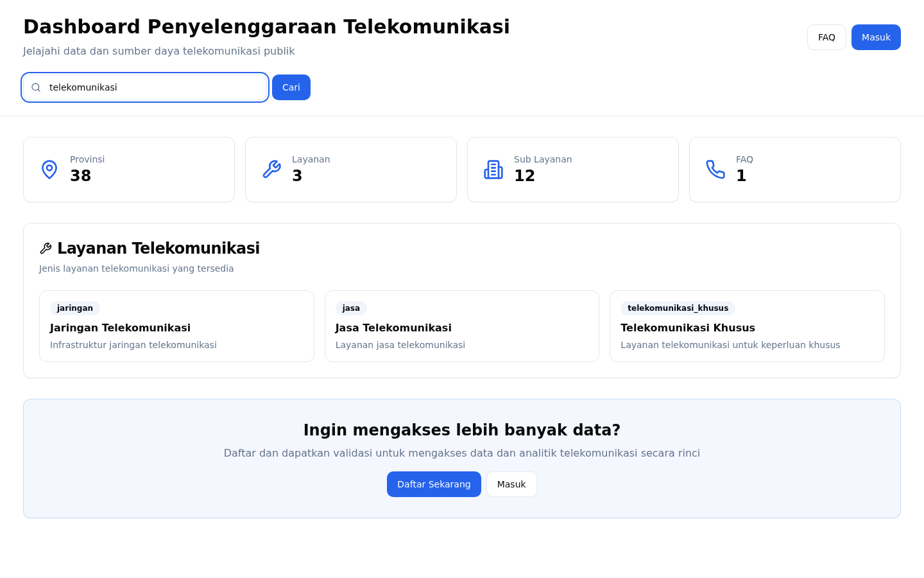The image size is (924, 578).
Task: Click the 'telekomunikasi_khusus' tag badge
Action: point(678,308)
